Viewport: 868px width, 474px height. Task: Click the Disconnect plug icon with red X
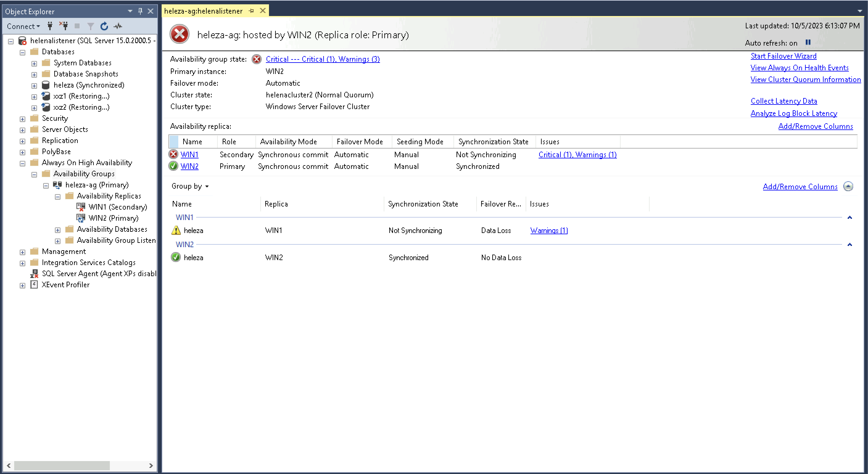pyautogui.click(x=64, y=26)
